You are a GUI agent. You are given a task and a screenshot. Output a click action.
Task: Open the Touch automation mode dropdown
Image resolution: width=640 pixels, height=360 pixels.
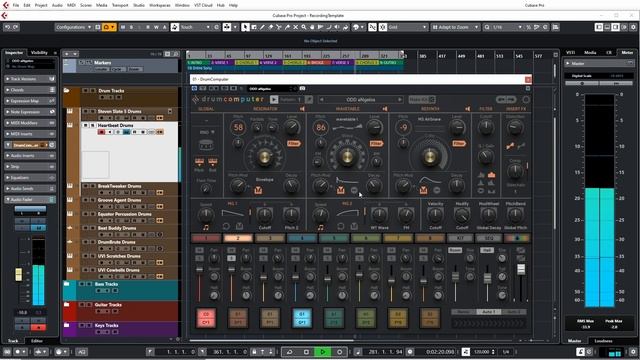tap(195, 27)
